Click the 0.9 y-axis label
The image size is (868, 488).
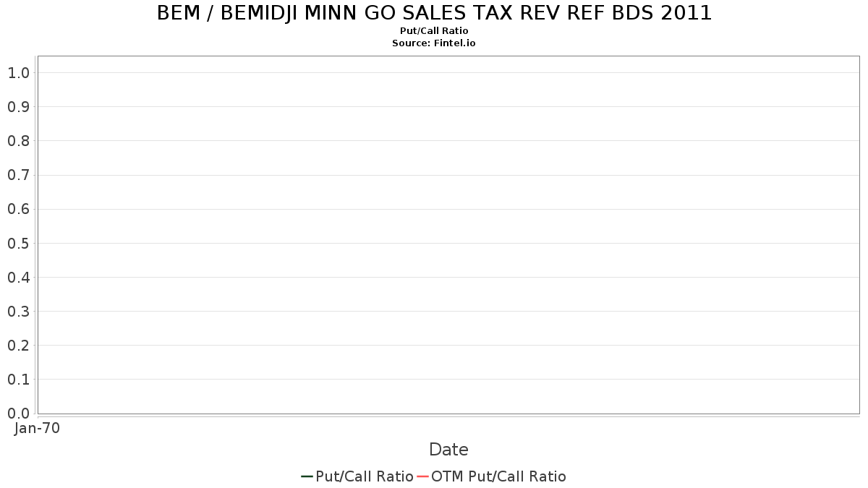[x=18, y=107]
